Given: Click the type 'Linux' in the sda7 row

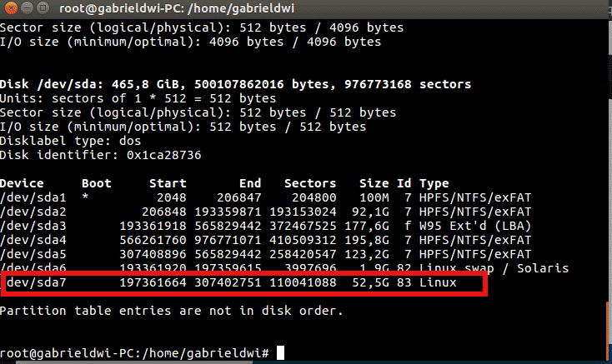Looking at the screenshot, I should point(438,282).
